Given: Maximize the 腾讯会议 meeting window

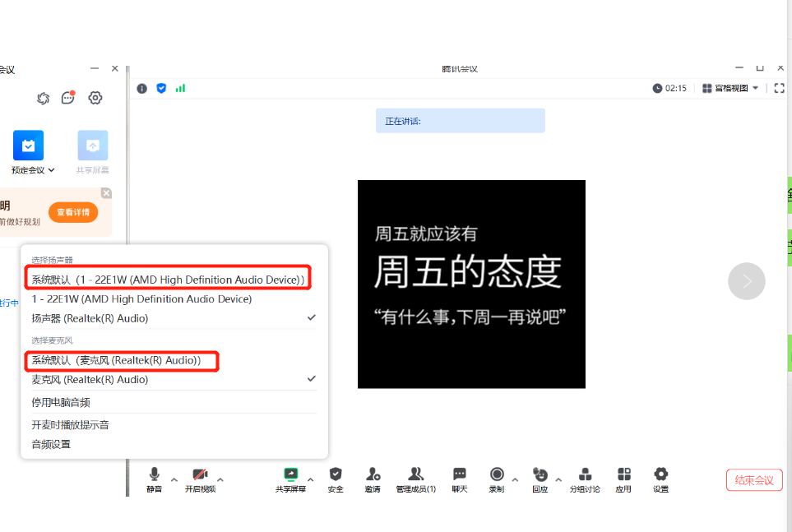Looking at the screenshot, I should coord(760,67).
